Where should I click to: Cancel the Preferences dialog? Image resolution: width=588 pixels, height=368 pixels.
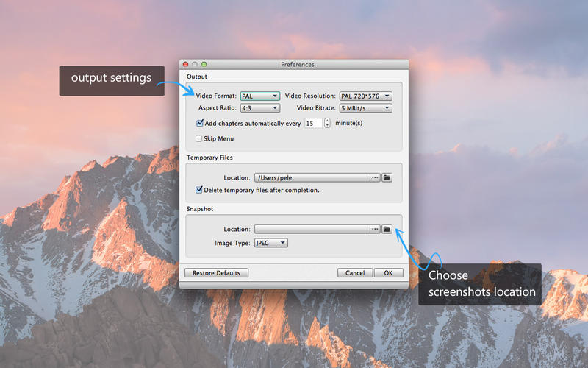coord(355,273)
